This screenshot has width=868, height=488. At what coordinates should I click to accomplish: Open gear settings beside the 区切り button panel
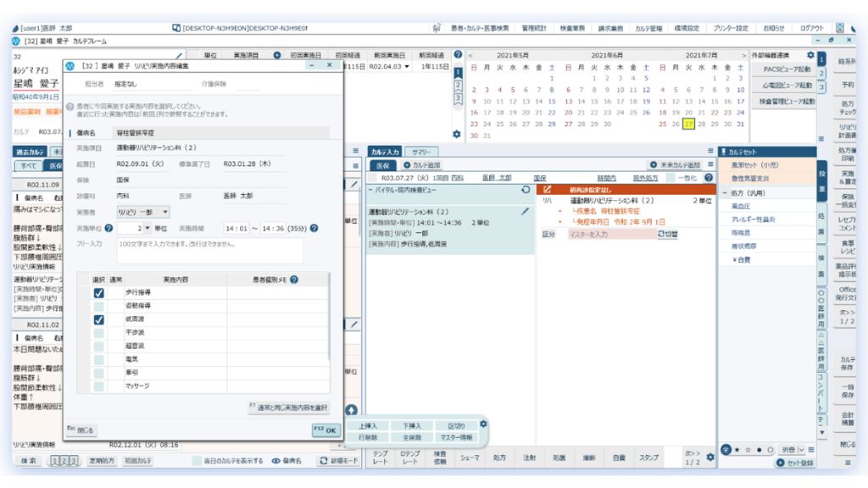[483, 424]
